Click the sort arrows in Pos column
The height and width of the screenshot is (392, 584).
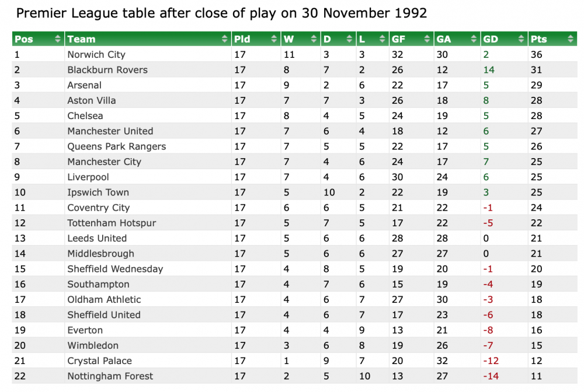[58, 39]
